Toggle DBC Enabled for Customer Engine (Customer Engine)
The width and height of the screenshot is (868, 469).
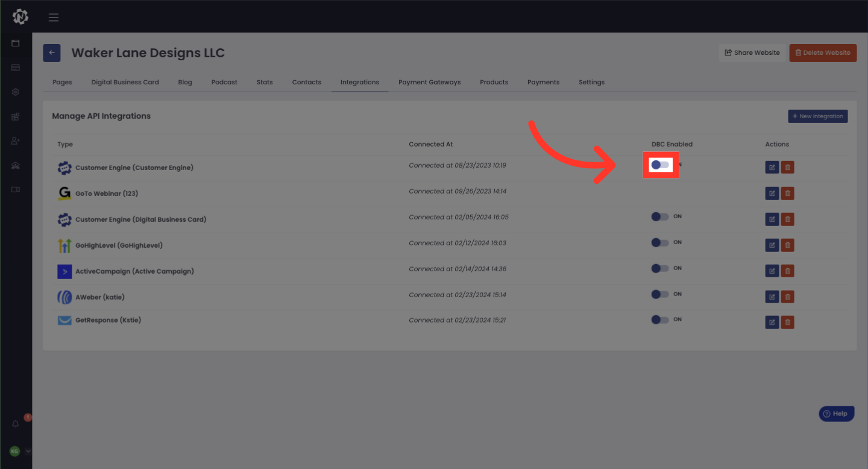660,165
